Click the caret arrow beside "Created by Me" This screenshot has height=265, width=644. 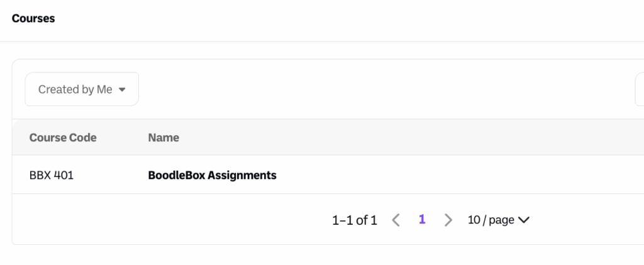[122, 89]
